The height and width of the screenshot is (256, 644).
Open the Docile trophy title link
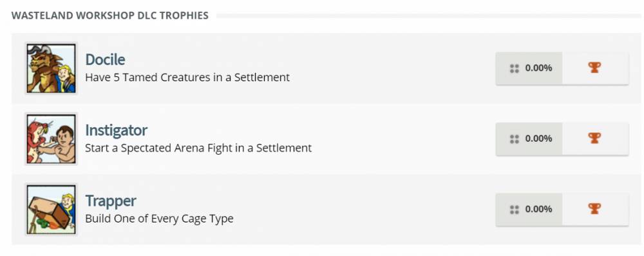click(105, 60)
